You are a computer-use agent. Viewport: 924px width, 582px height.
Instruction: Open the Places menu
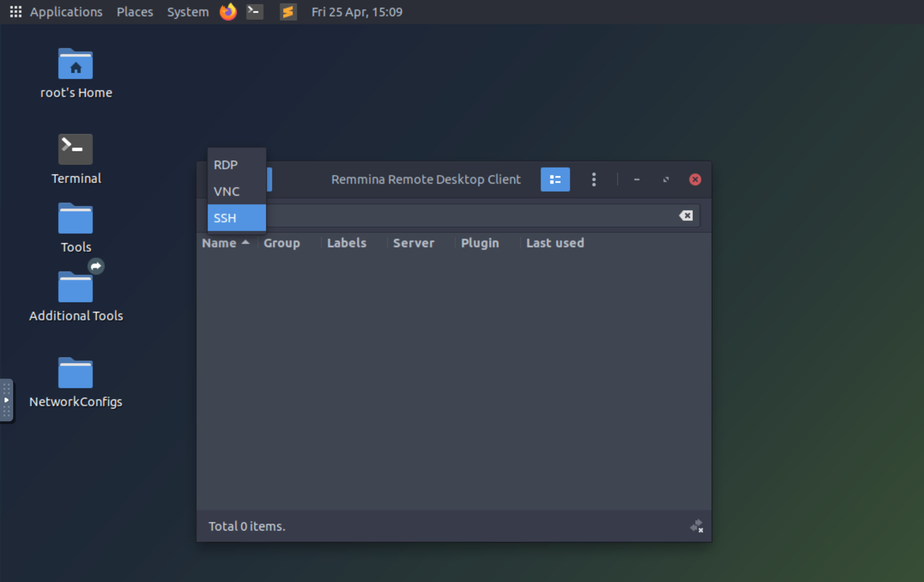coord(135,12)
